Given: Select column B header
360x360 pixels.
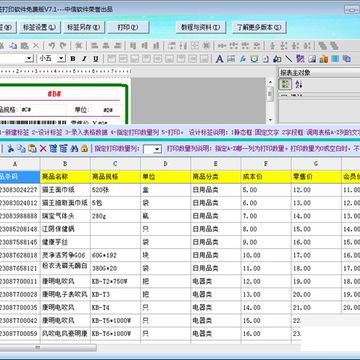Looking at the screenshot, I should [x=65, y=164].
